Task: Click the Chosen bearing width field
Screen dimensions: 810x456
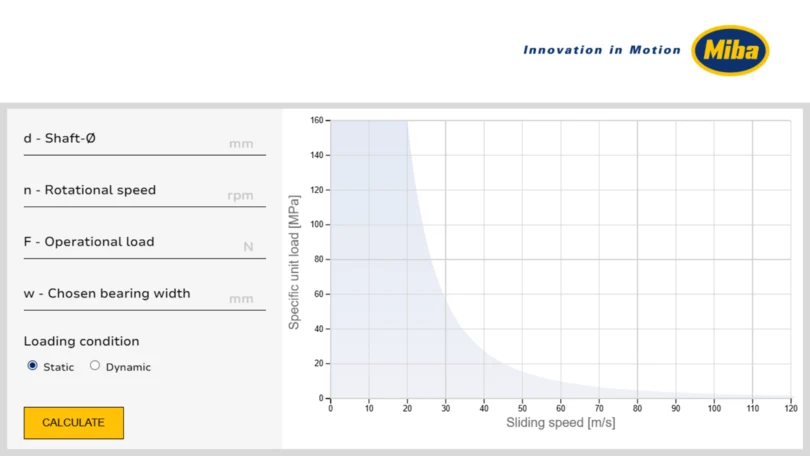Action: point(144,296)
